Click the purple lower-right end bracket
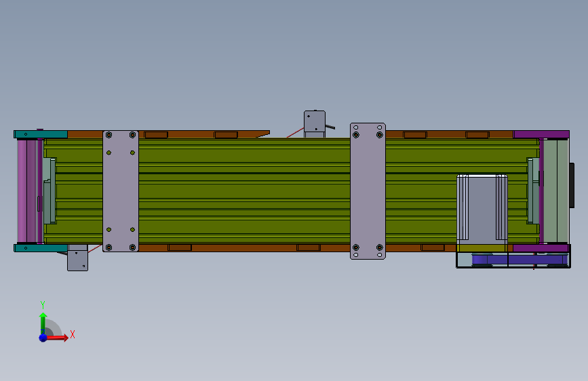Screen dimensions: 588x381 click(541, 248)
